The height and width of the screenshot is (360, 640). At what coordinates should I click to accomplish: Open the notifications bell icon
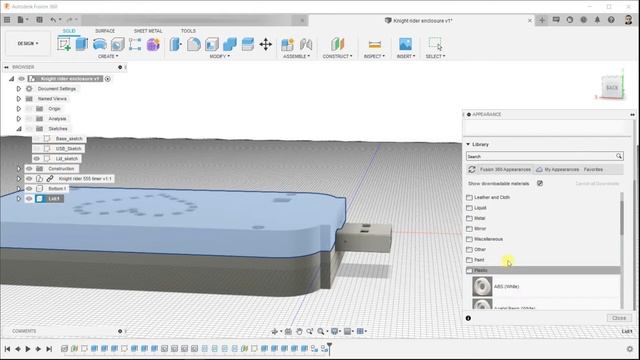[597, 20]
